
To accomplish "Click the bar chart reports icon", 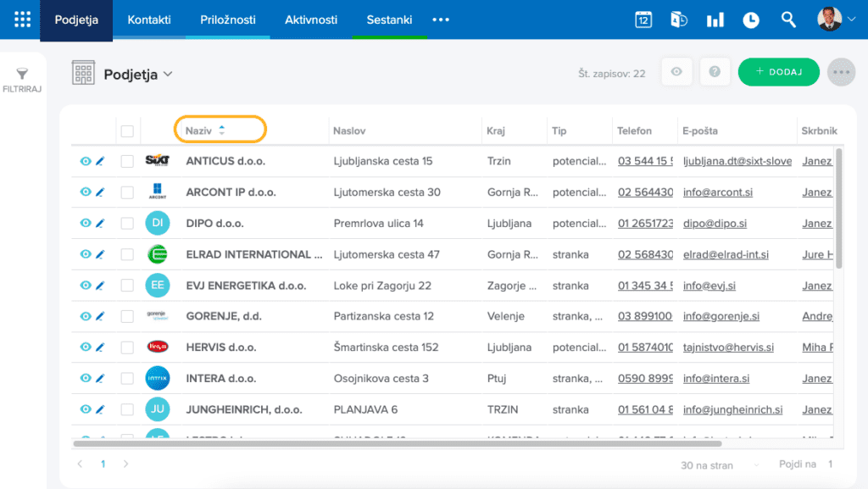I will (x=715, y=19).
